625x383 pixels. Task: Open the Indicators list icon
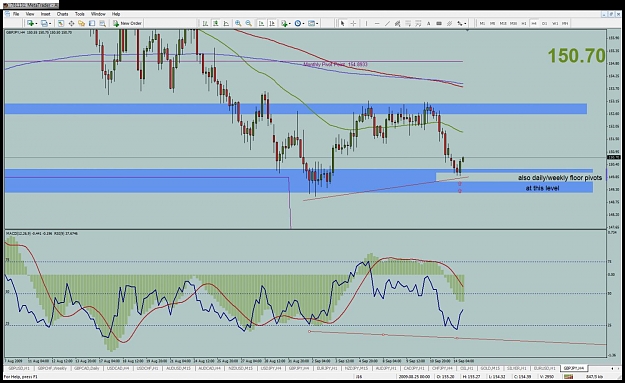point(283,24)
